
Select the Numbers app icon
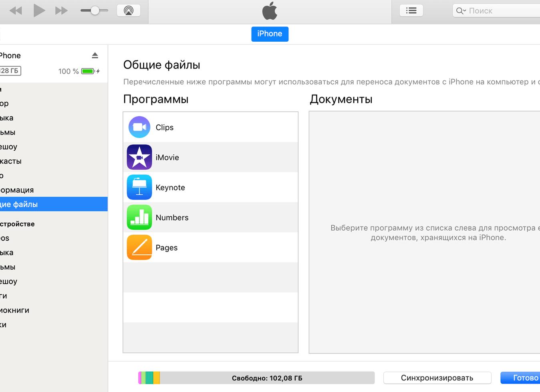tap(139, 217)
